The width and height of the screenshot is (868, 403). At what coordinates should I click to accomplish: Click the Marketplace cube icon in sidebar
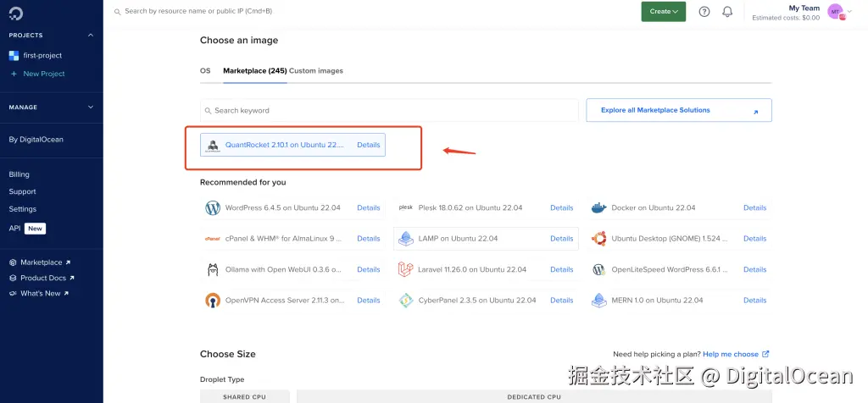[x=14, y=262]
